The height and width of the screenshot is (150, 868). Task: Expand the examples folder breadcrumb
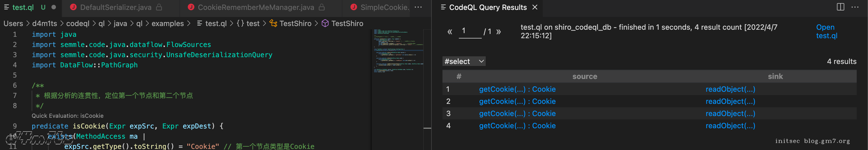pos(168,23)
